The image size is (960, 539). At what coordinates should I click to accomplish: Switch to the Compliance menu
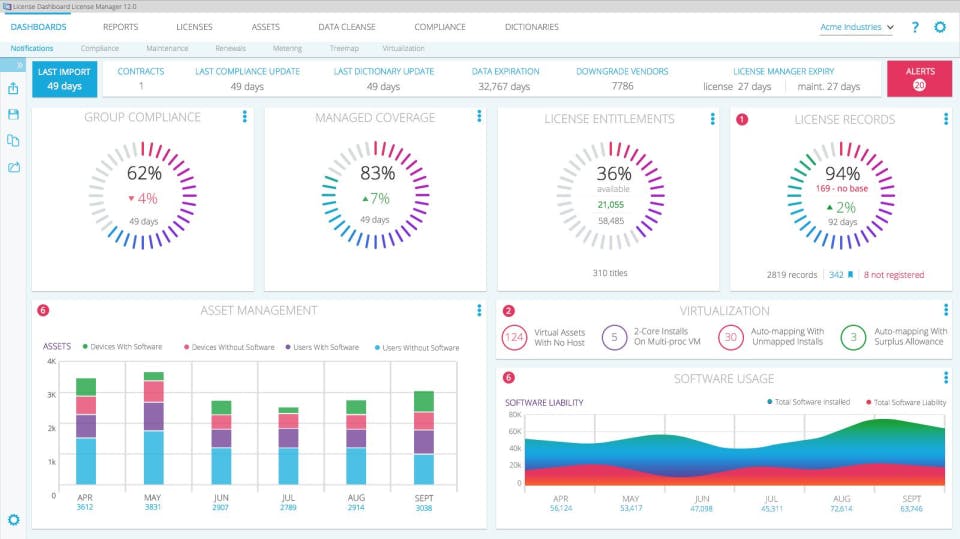point(440,27)
